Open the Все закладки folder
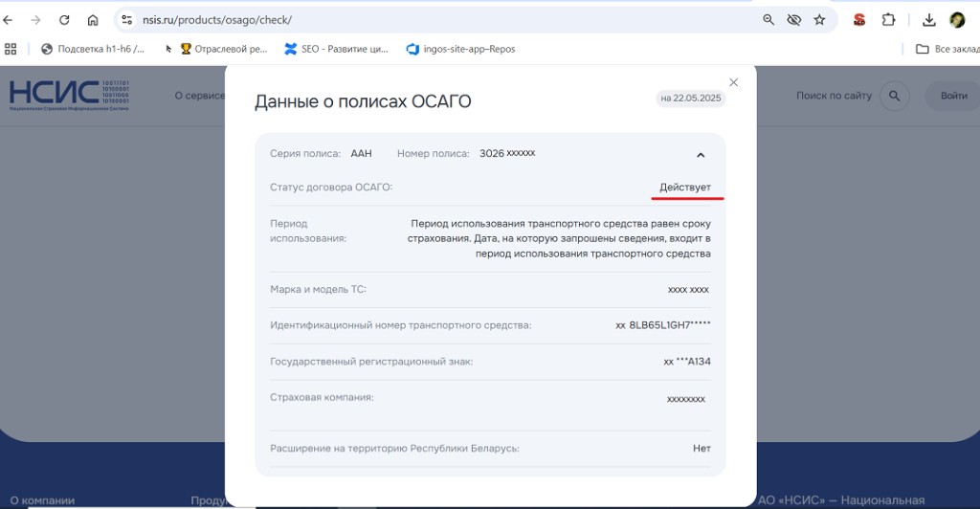 click(947, 49)
